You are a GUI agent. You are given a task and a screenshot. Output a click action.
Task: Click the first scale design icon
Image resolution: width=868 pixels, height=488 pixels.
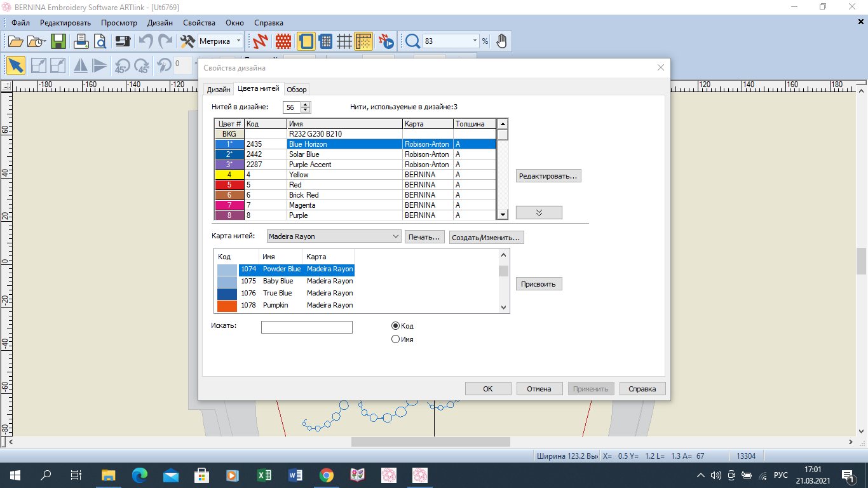(39, 65)
